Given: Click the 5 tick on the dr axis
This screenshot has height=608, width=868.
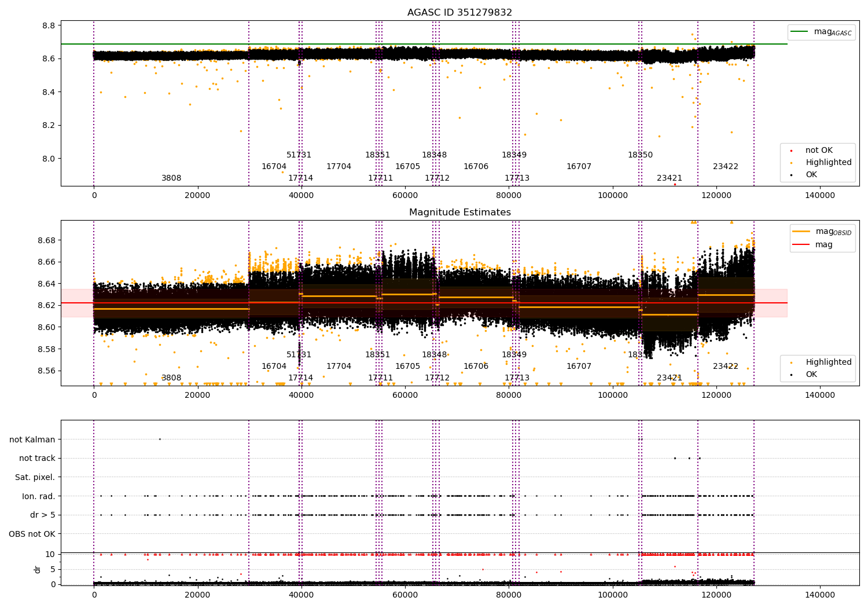Looking at the screenshot, I should (53, 570).
